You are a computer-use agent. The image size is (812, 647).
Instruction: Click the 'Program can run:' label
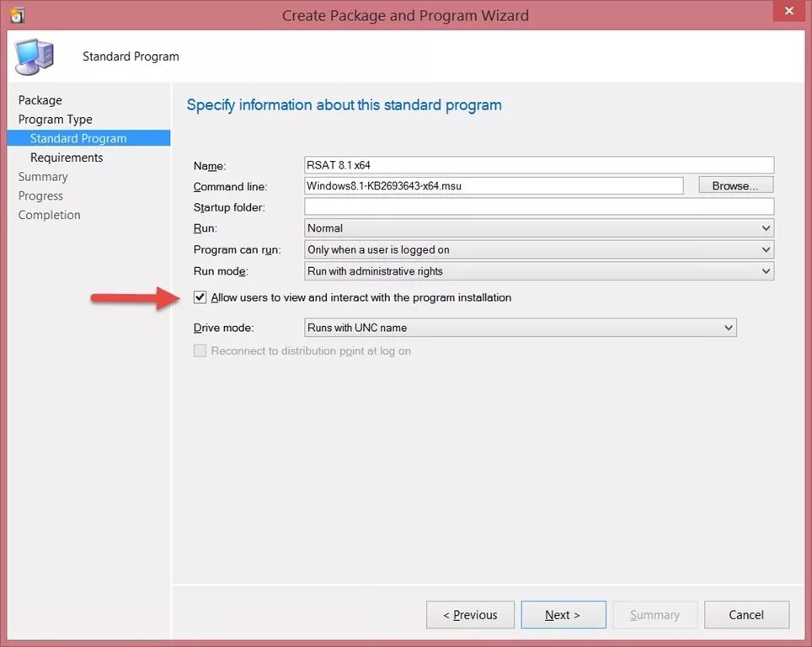pos(238,249)
